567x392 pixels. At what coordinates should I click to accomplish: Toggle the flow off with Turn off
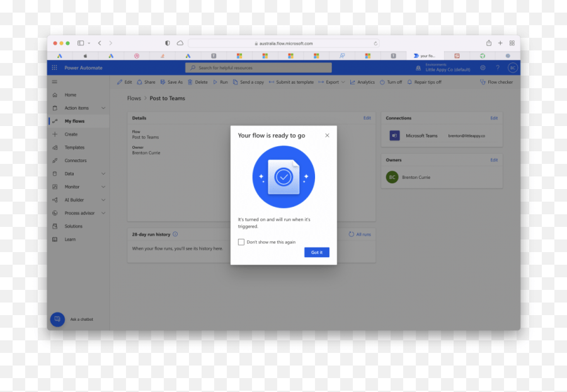(391, 82)
